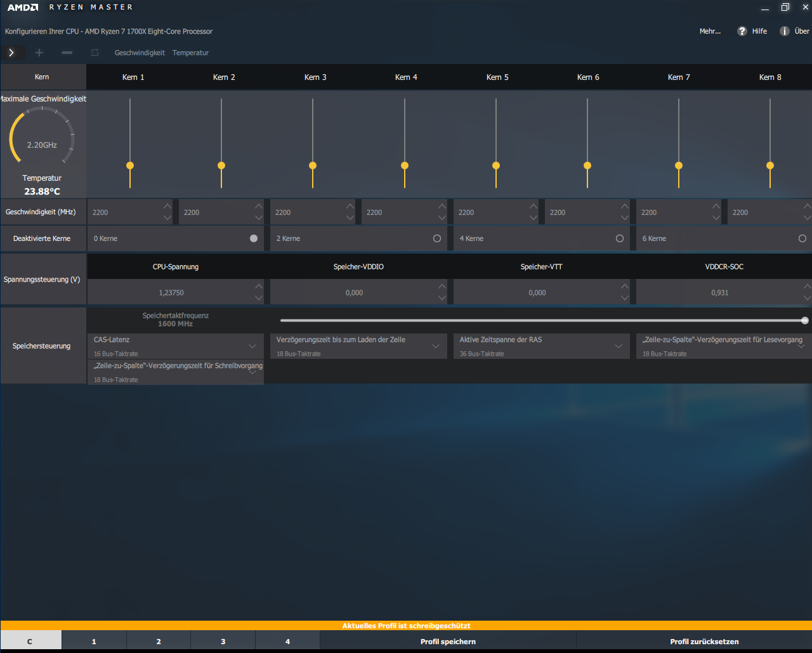Screen dimensions: 812x653
Task: Click the minus remove icon in toolbar
Action: (x=67, y=53)
